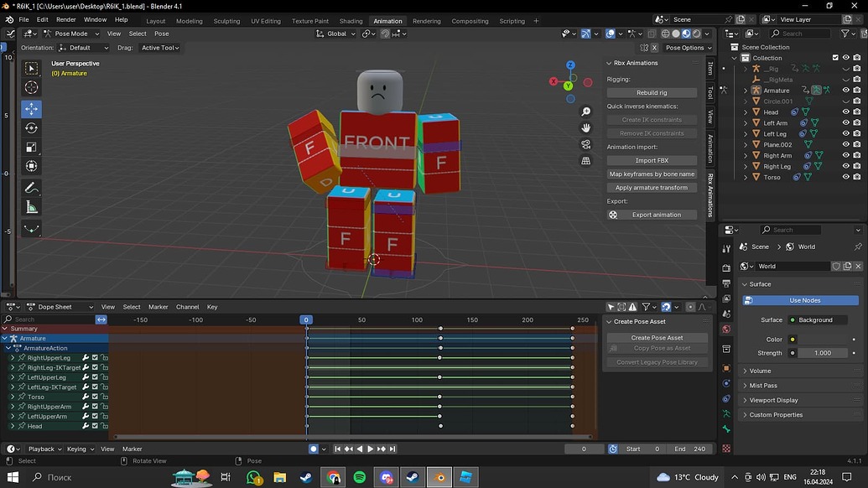Open the Render properties tab

point(726,268)
